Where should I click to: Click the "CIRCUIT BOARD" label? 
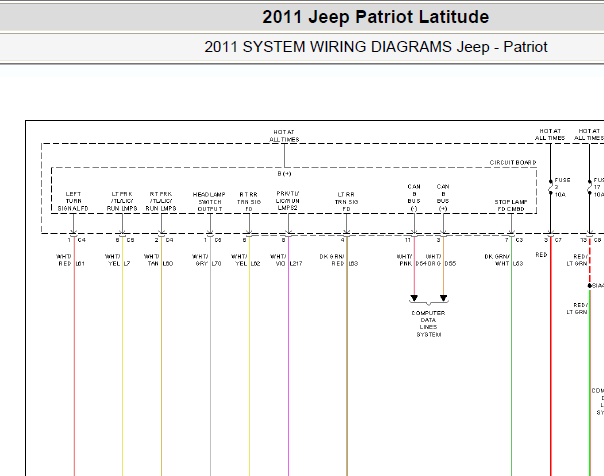tap(513, 163)
